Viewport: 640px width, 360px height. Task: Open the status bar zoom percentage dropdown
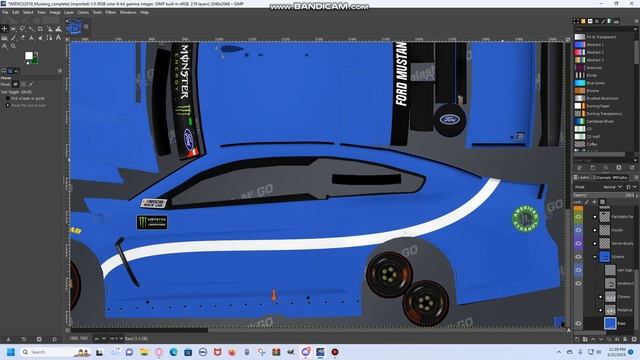click(116, 338)
